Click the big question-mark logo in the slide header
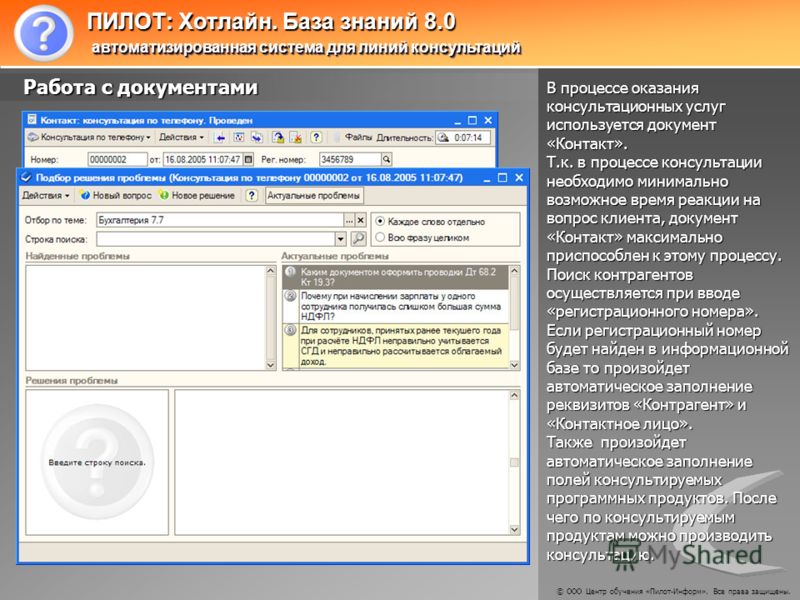Screen dimensions: 800x600 [44, 34]
